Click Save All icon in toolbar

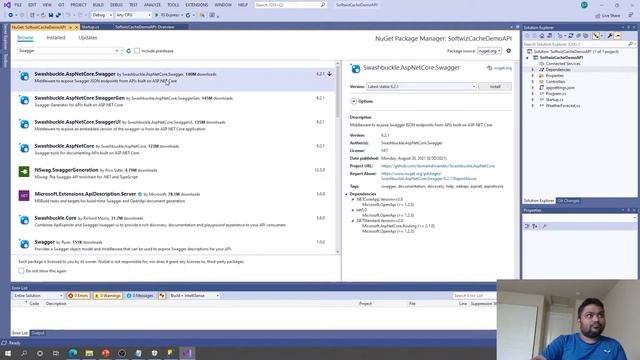58,15
